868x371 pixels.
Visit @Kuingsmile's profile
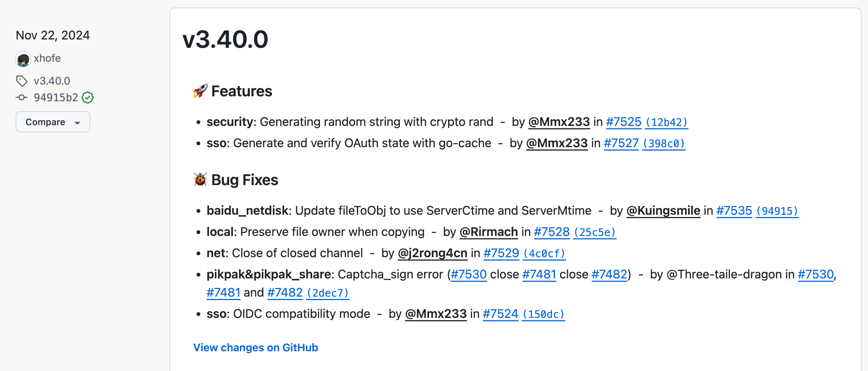click(x=663, y=211)
